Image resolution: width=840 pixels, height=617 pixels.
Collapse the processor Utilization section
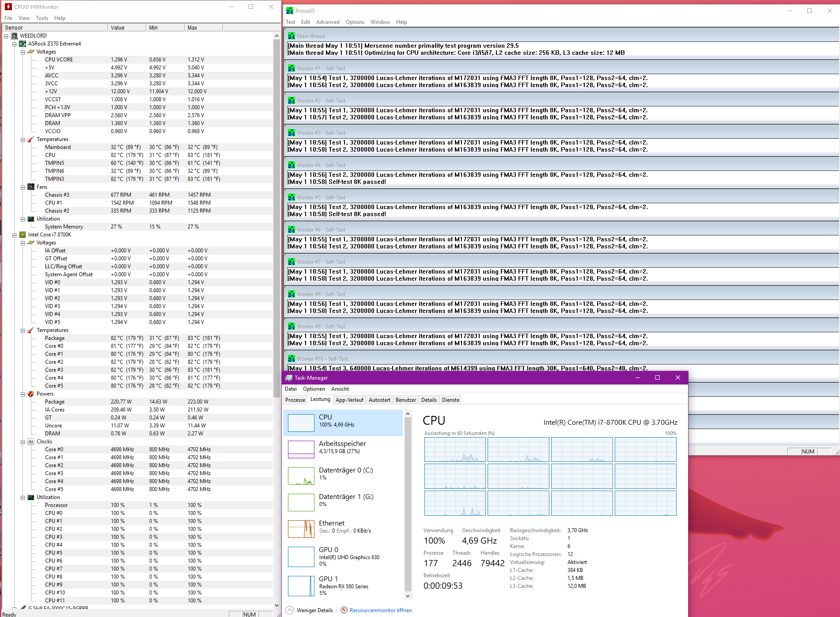pos(23,497)
